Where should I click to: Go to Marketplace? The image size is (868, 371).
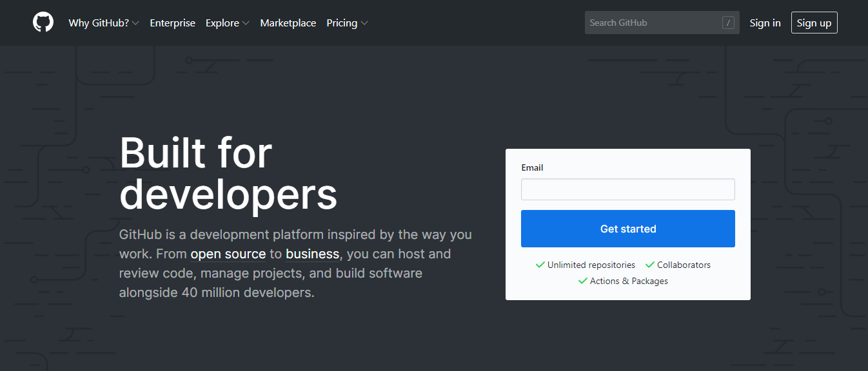[288, 23]
